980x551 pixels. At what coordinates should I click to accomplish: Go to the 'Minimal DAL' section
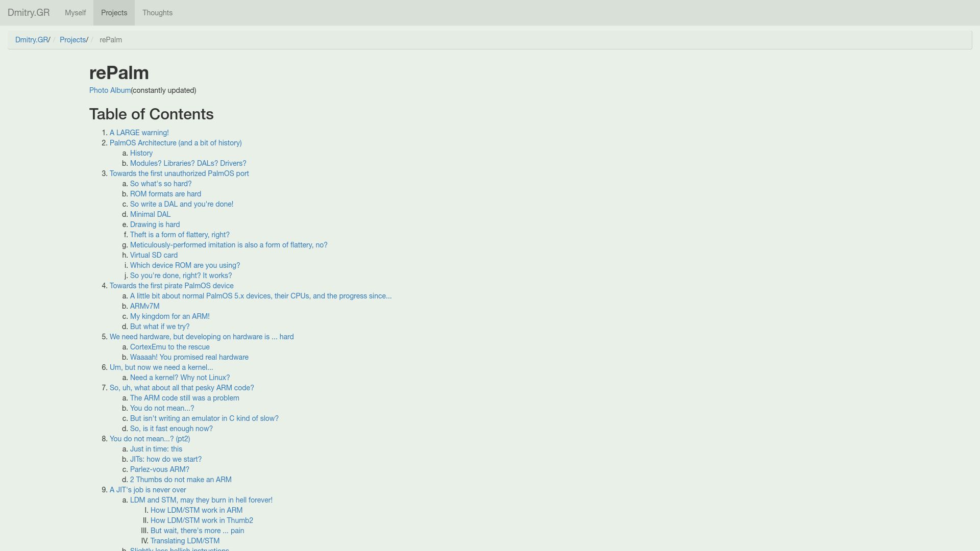[x=150, y=214]
